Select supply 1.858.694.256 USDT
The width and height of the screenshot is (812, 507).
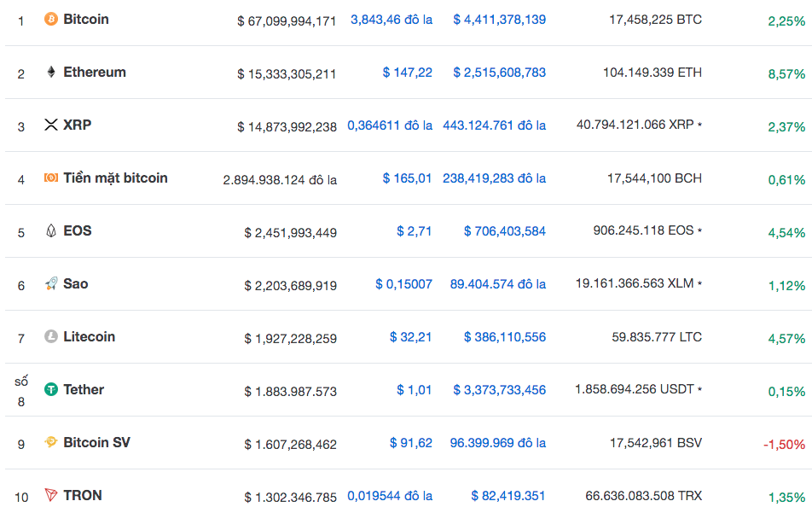[x=635, y=389]
